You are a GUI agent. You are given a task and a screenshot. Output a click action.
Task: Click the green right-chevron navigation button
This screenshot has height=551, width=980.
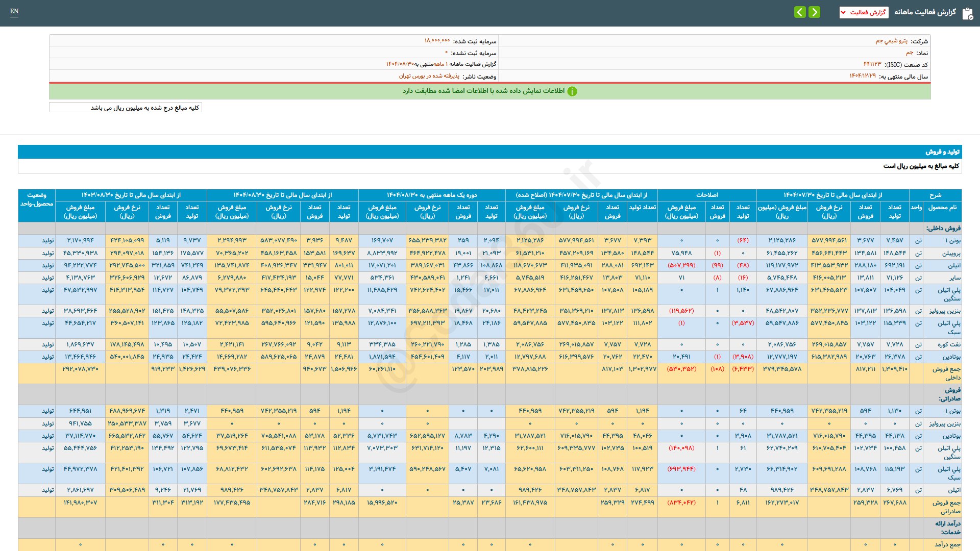[815, 12]
